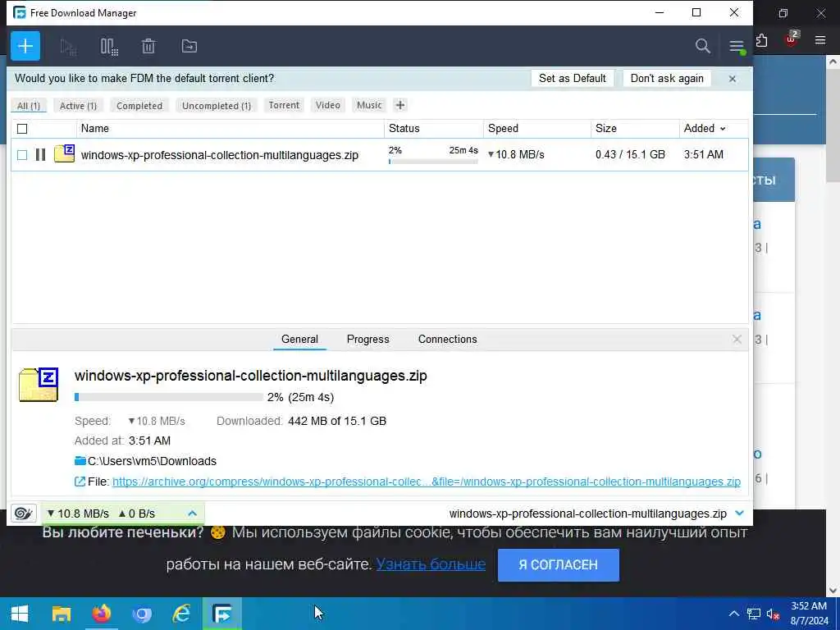Click the FDM taskbar icon
This screenshot has width=840, height=630.
pyautogui.click(x=221, y=614)
